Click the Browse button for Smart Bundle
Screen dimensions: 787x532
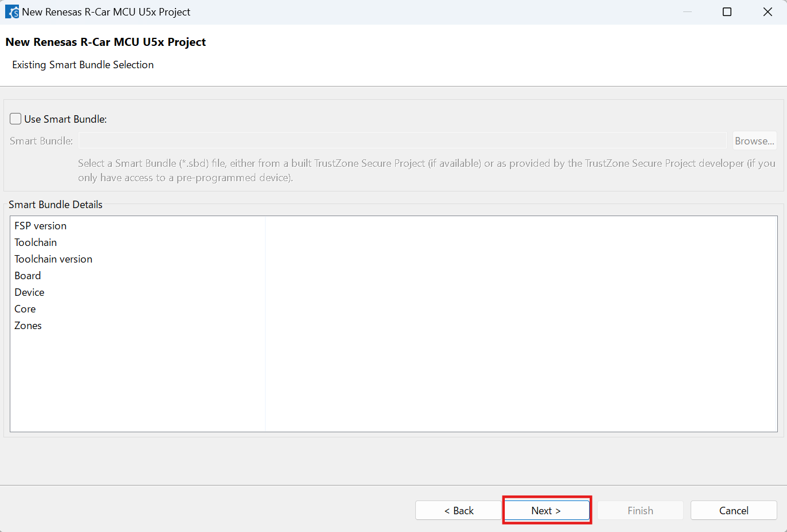[x=754, y=141]
